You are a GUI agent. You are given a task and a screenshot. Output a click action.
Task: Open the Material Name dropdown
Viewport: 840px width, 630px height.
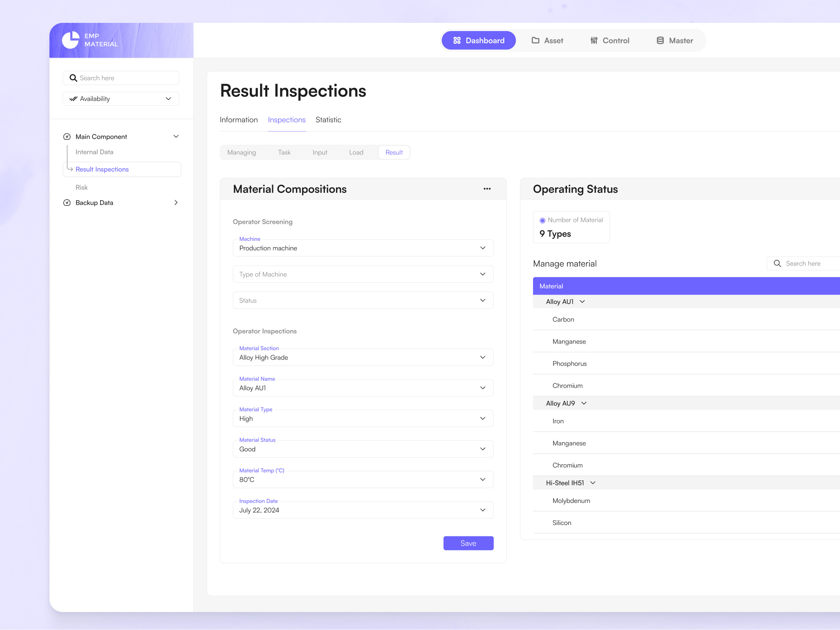coord(363,388)
